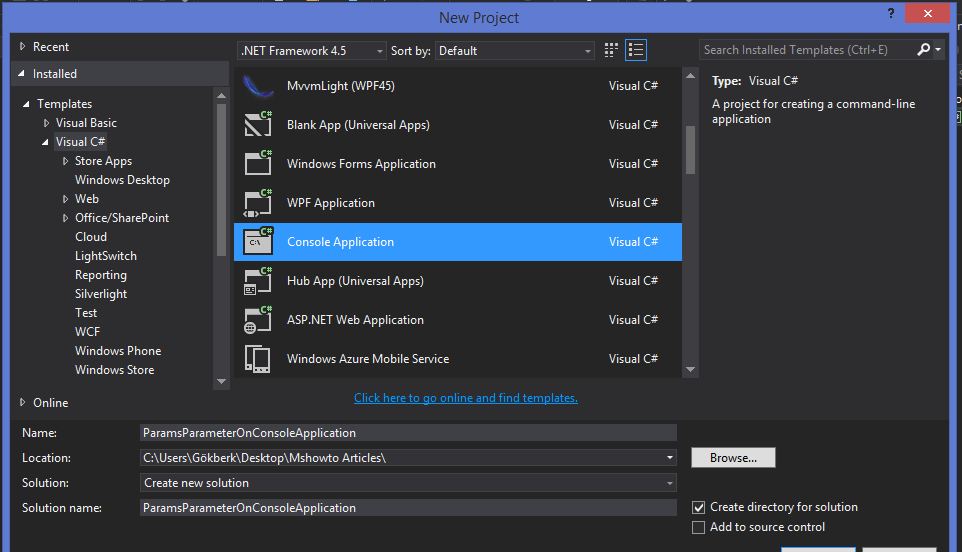Click template list scroll-up arrow
This screenshot has height=552, width=962.
[x=690, y=76]
